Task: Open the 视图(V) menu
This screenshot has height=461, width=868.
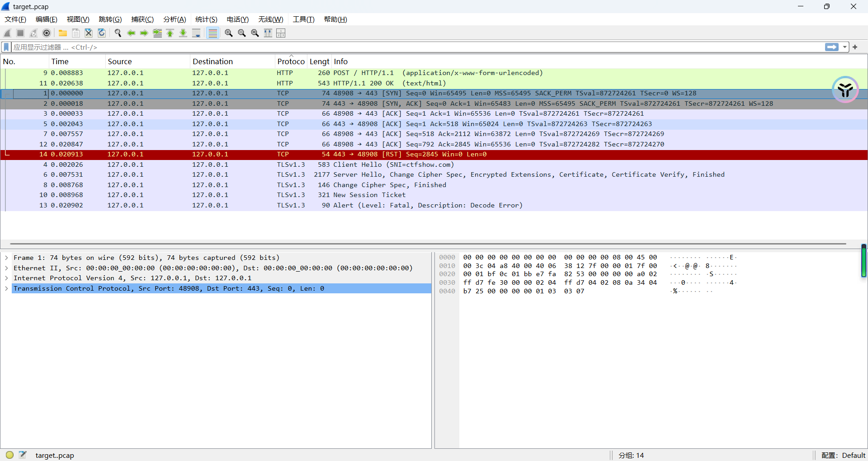Action: point(78,19)
